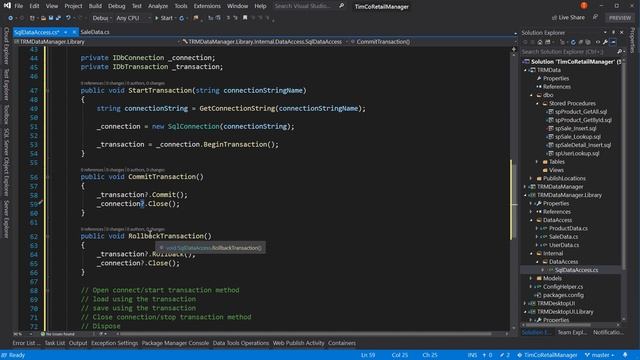Click the PREVIEW button
This screenshot has height=360, width=640.
click(x=620, y=18)
